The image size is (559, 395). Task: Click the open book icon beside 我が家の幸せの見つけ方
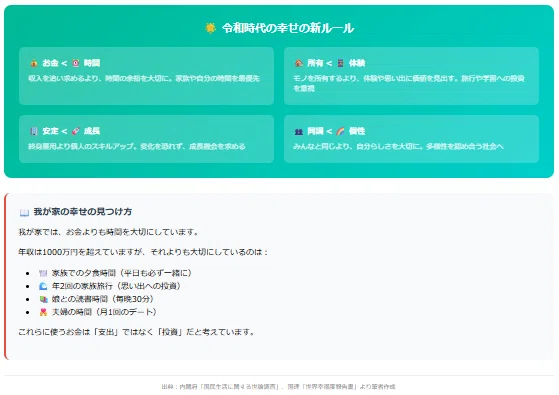24,212
